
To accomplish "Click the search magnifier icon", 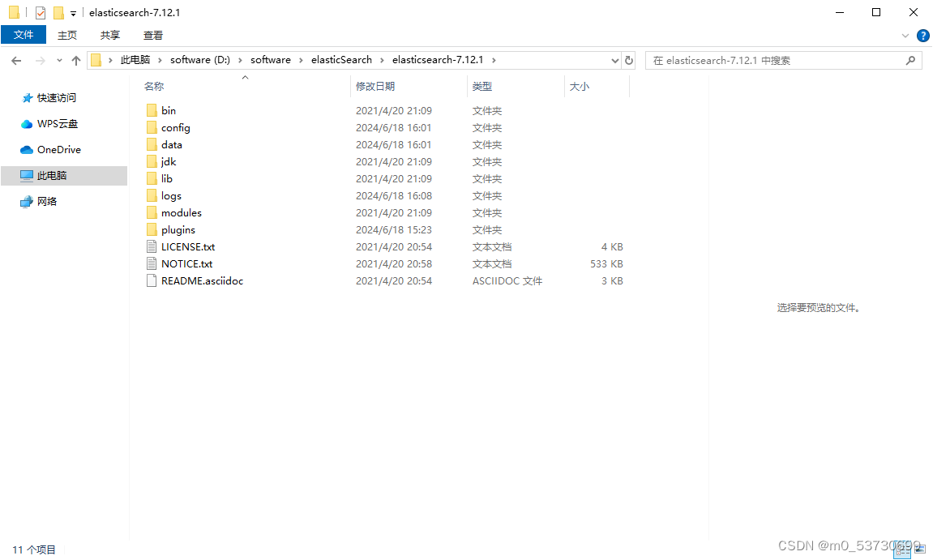I will point(910,60).
